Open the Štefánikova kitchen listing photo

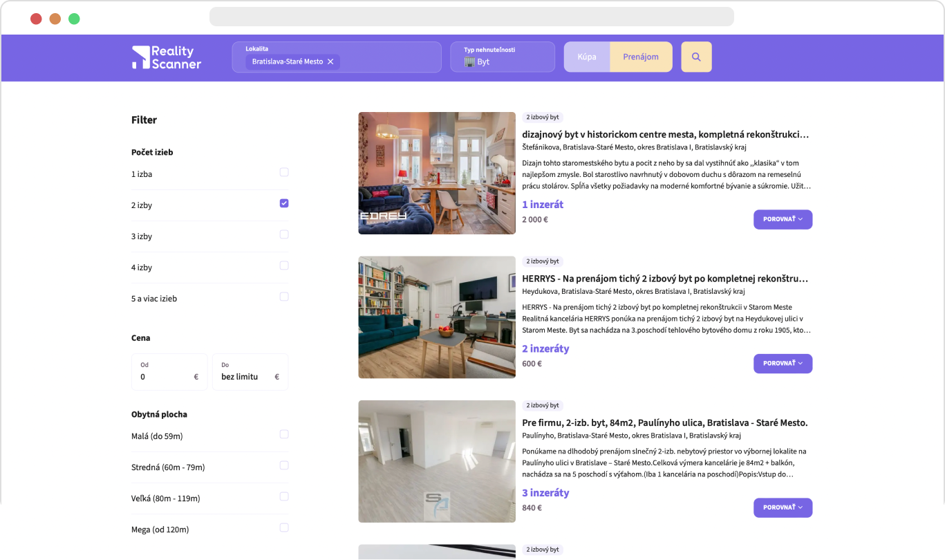pos(437,173)
